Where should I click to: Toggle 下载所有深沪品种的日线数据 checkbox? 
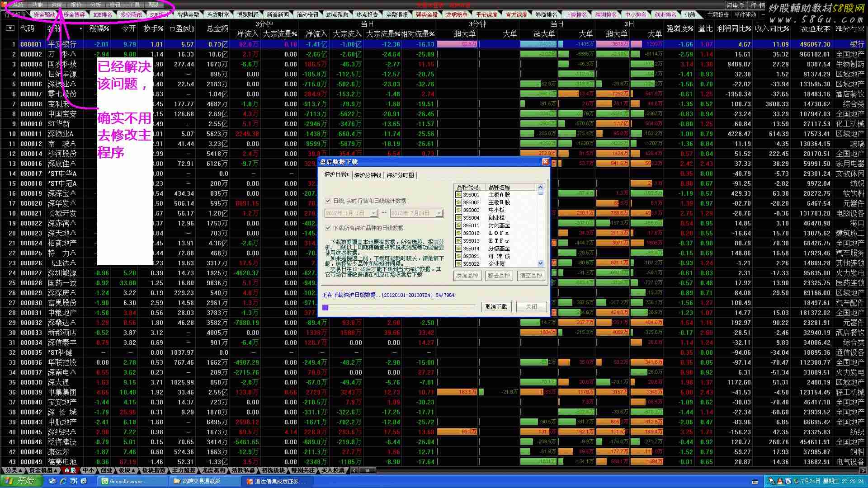tap(328, 228)
